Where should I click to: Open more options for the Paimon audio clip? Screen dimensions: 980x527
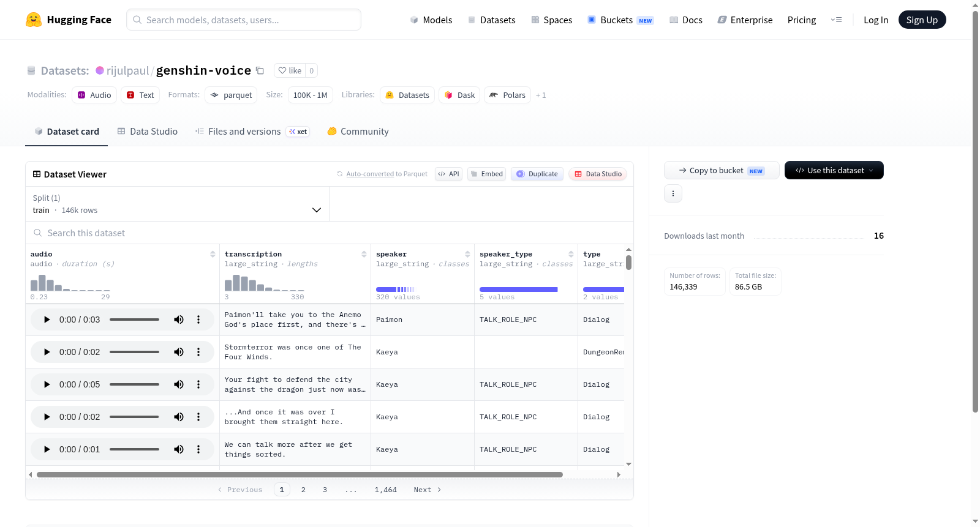click(198, 320)
